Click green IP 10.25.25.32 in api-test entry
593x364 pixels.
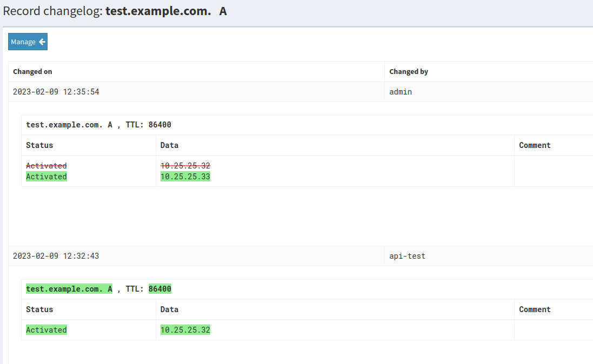[x=185, y=329]
